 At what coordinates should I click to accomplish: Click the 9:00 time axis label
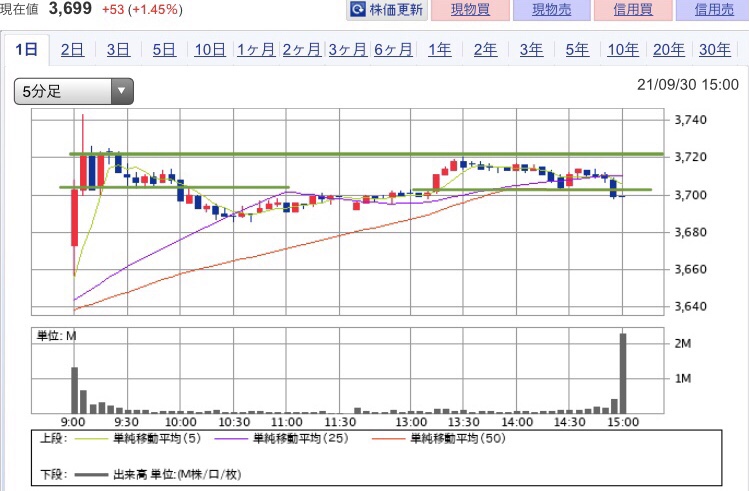coord(73,422)
